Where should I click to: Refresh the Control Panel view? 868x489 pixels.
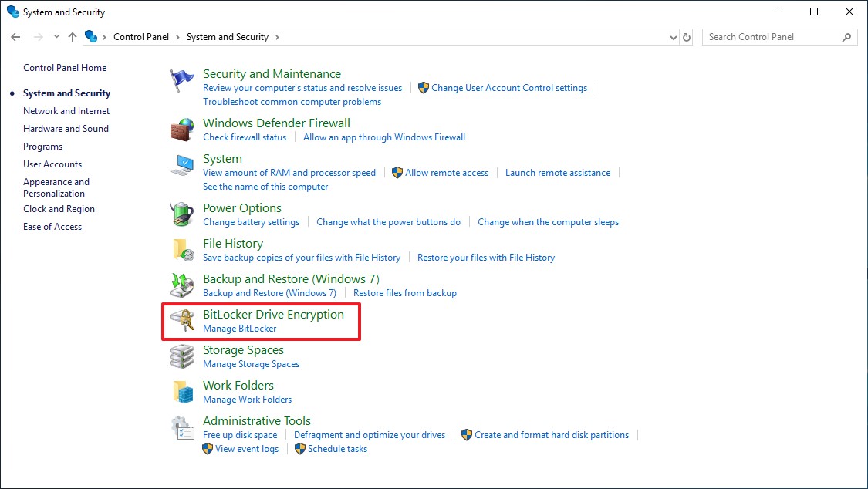click(687, 37)
